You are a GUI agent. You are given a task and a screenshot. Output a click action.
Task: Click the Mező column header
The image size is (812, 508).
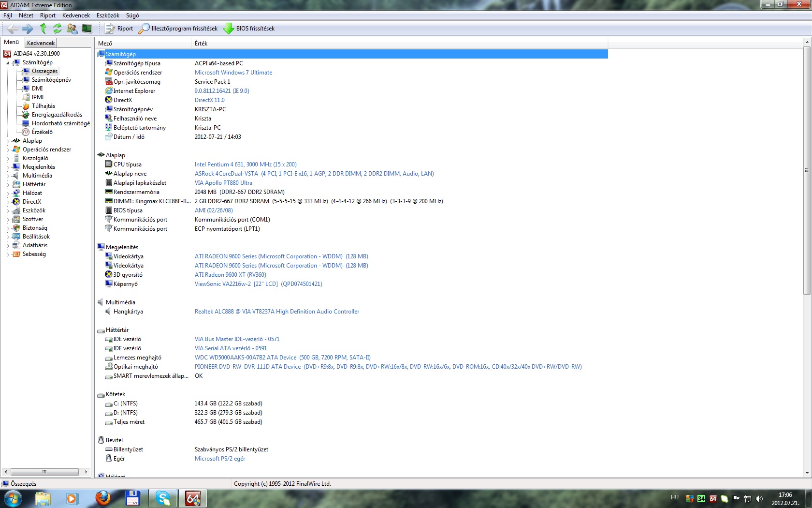(x=144, y=44)
